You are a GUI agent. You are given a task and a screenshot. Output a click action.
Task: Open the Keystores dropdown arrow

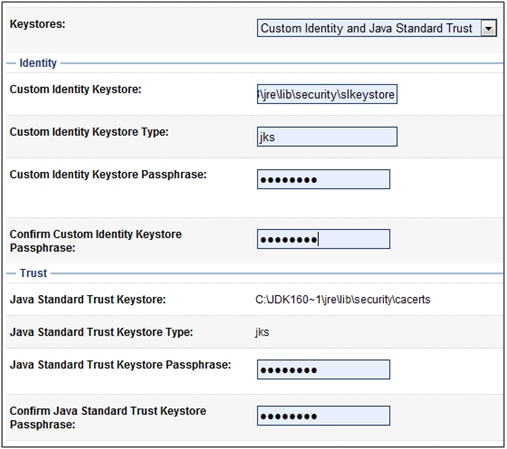pos(488,28)
